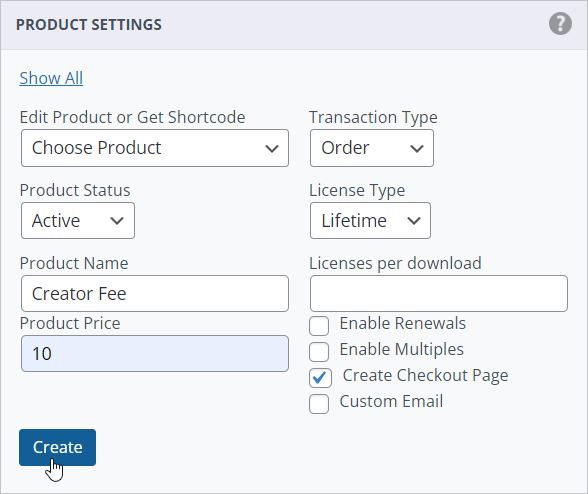Click the chevron arrow beside Lifetime
Image resolution: width=588 pixels, height=494 pixels.
(x=414, y=221)
